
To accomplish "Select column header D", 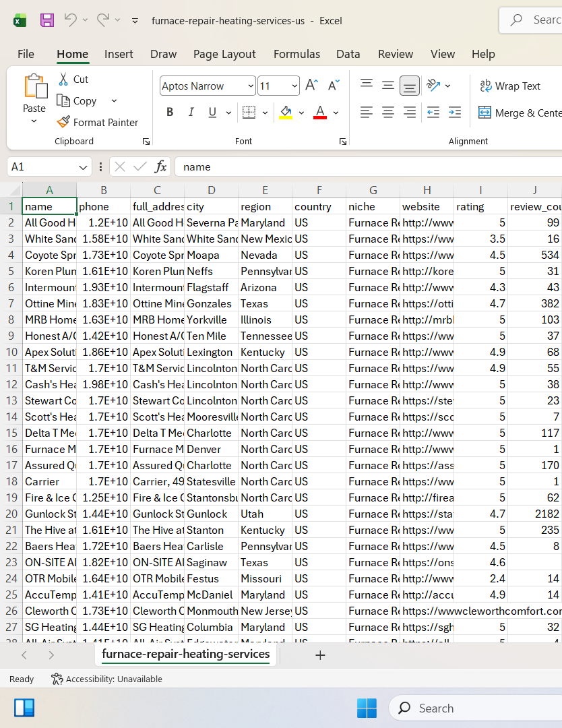I will coord(211,190).
